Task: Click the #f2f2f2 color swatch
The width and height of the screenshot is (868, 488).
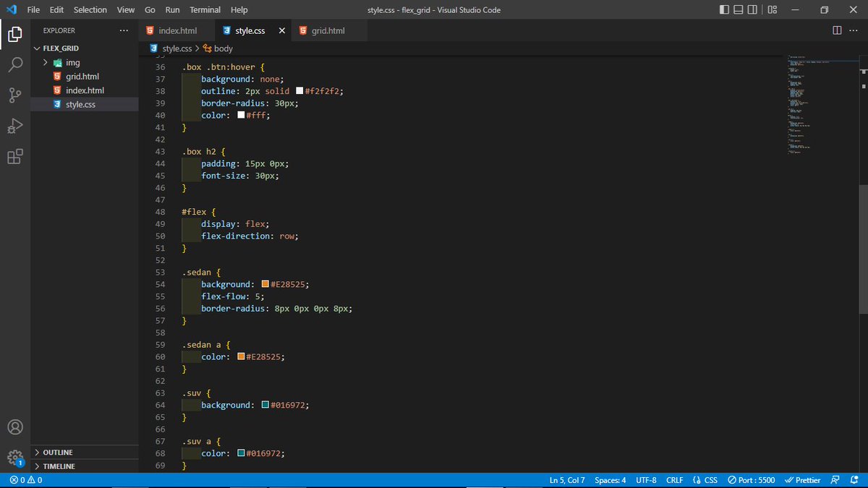Action: tap(299, 91)
